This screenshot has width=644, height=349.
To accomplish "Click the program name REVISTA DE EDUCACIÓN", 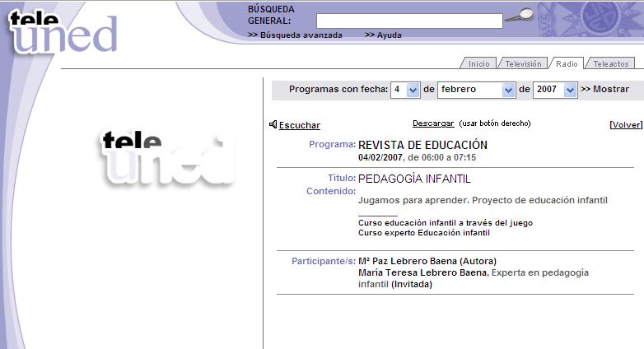I will (422, 145).
